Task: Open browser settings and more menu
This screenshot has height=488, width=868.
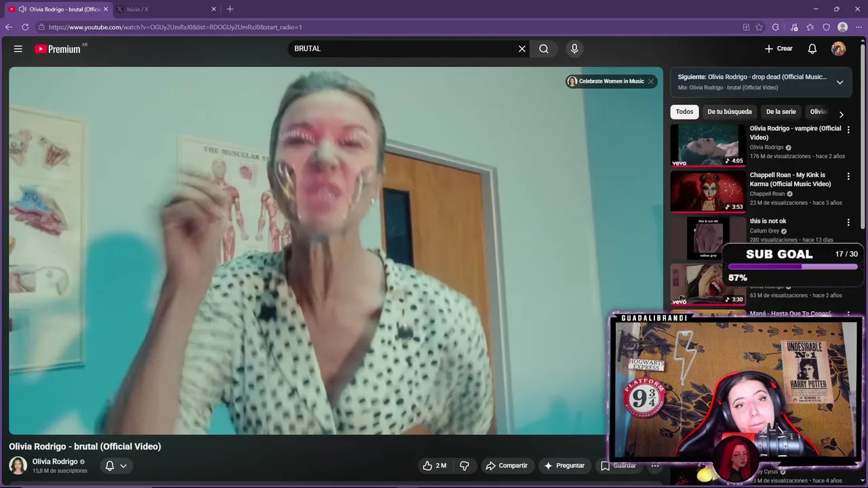Action: coord(859,27)
